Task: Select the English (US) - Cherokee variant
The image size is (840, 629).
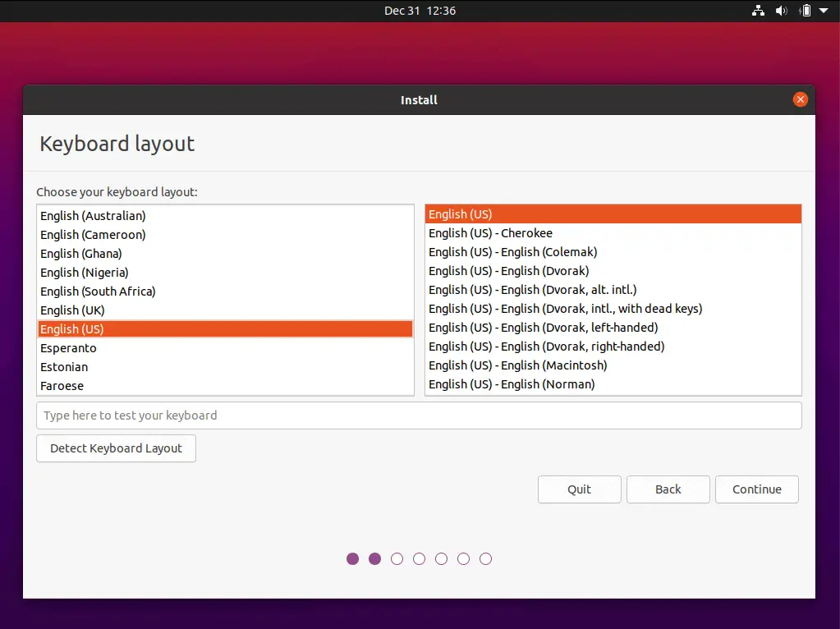Action: coord(613,233)
